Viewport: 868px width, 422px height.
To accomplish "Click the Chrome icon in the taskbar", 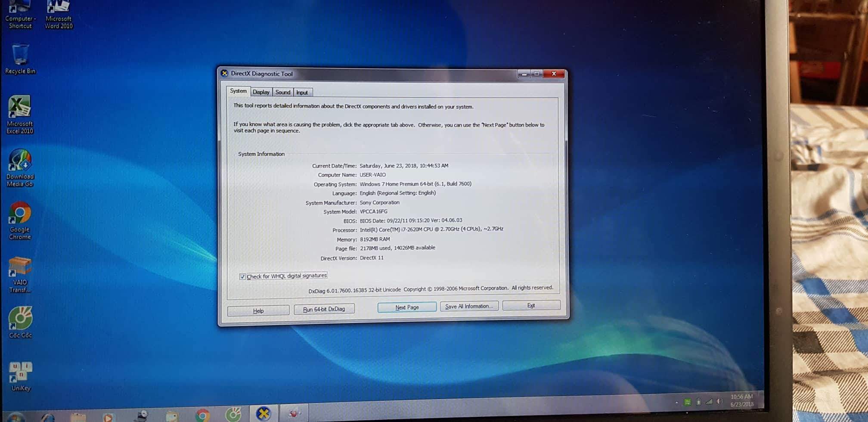I will (202, 416).
